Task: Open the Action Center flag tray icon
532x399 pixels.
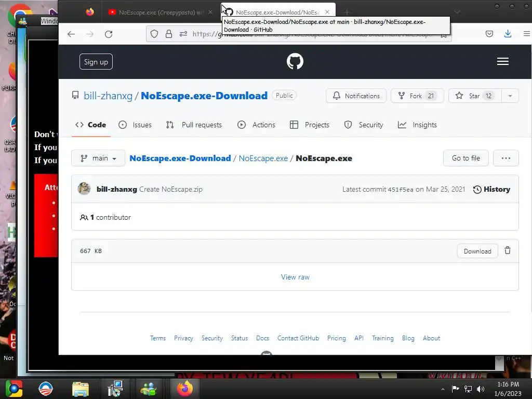Action: (x=455, y=389)
